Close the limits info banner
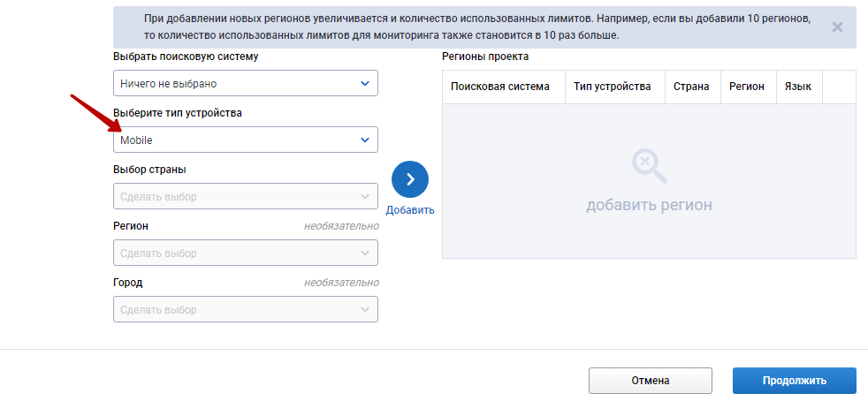 837,26
